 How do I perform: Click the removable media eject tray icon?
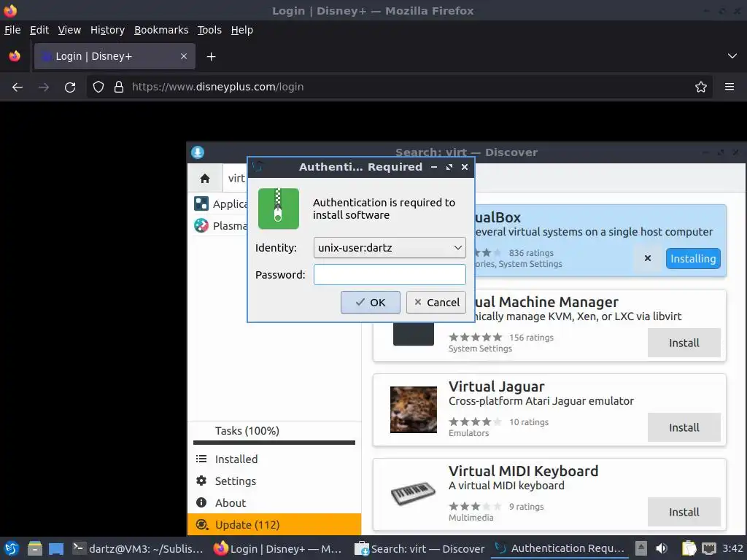(x=641, y=548)
